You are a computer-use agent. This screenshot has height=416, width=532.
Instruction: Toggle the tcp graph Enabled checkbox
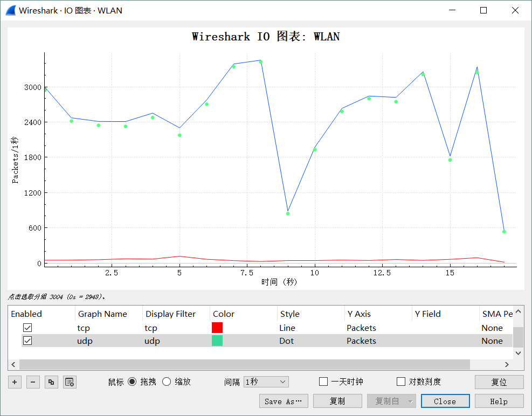pos(27,328)
